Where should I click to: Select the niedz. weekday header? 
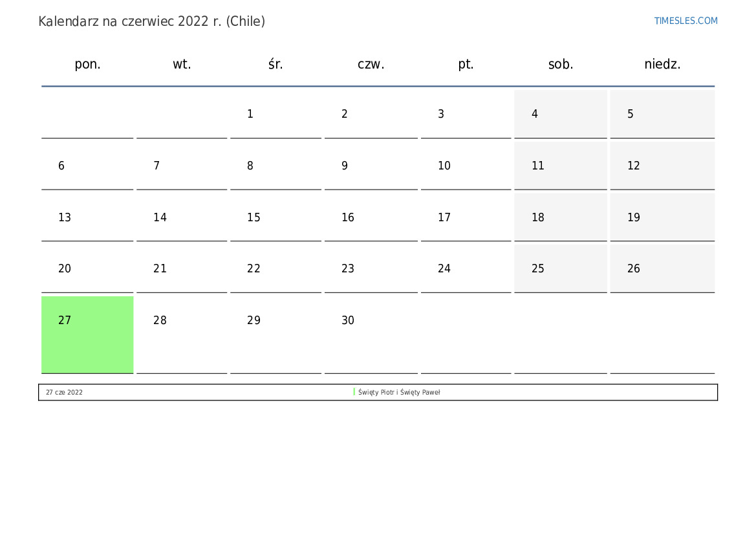[x=662, y=64]
